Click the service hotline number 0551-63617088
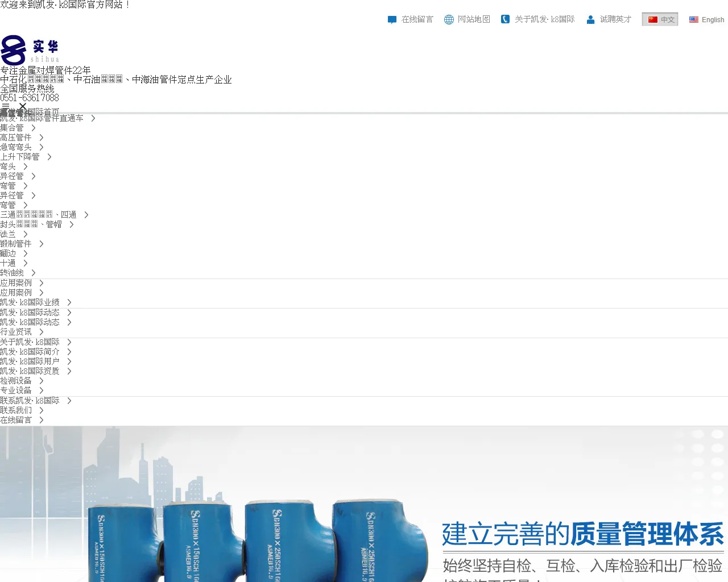The width and height of the screenshot is (728, 582). [x=29, y=97]
